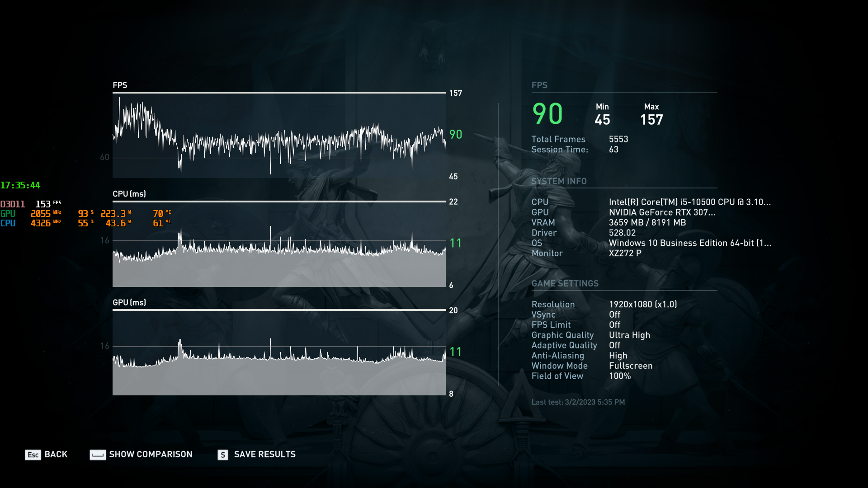Click the D3D11 renderer indicator
The width and height of the screenshot is (868, 488).
tap(10, 203)
